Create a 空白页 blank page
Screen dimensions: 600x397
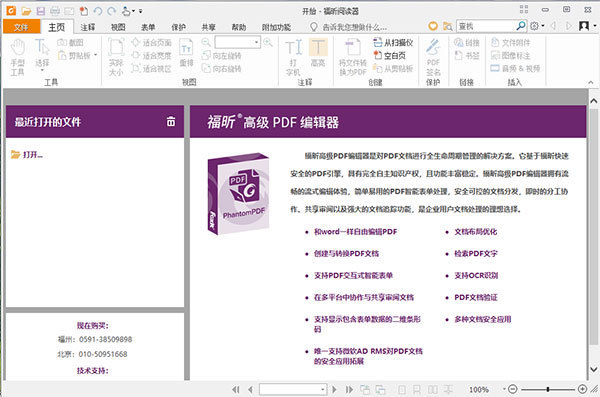pos(390,56)
